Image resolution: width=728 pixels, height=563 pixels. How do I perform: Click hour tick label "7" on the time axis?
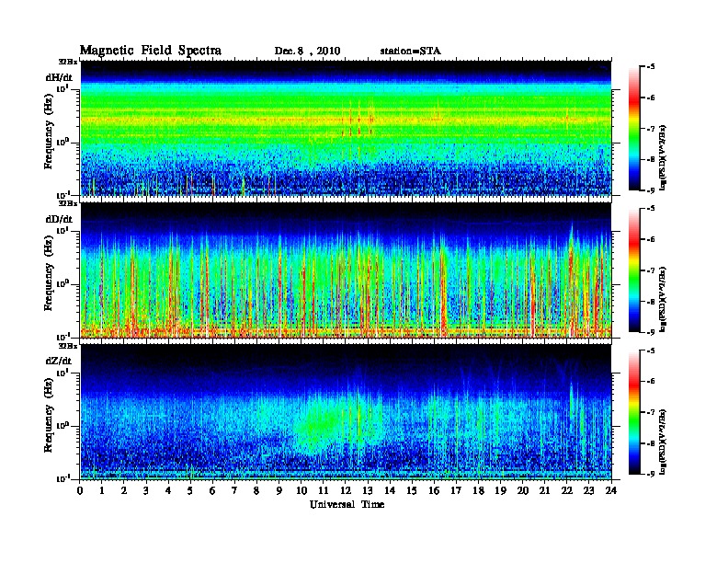click(x=234, y=491)
